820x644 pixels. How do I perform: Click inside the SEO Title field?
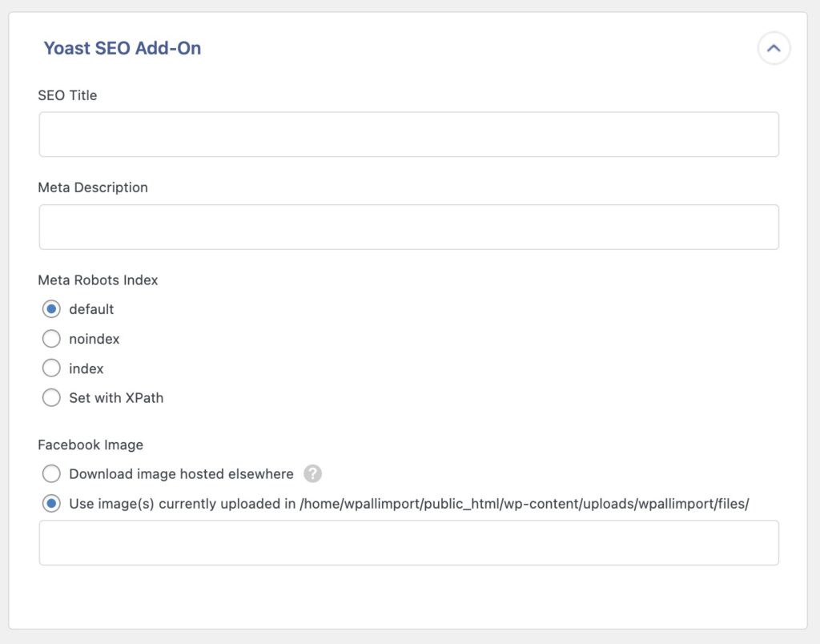(x=409, y=134)
